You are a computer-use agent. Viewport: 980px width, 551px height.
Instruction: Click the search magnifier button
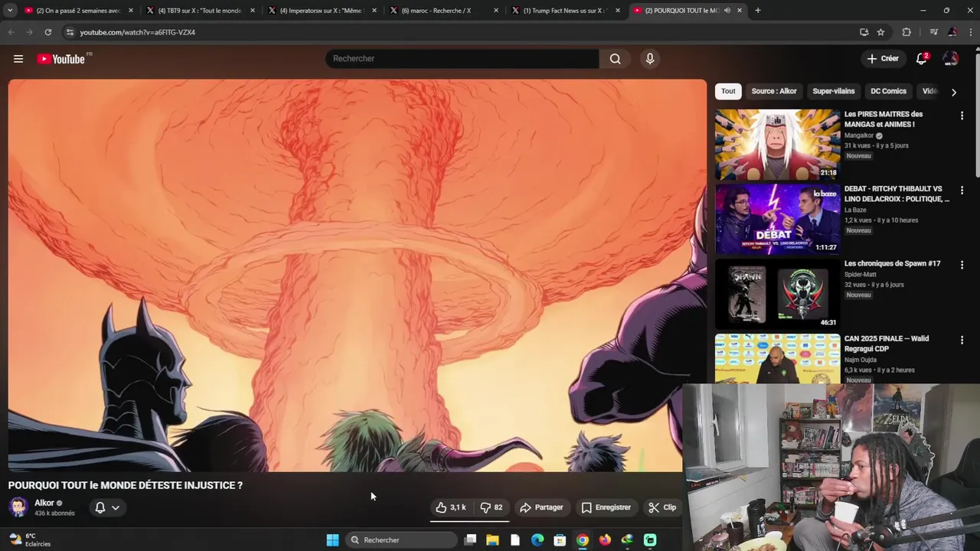(615, 59)
